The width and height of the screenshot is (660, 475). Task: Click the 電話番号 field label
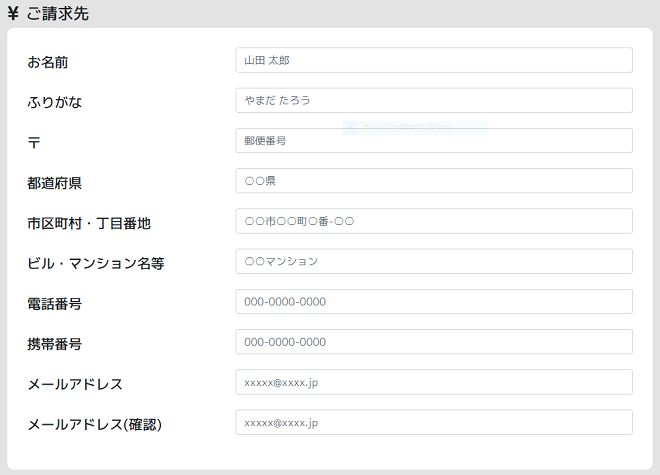pyautogui.click(x=55, y=303)
